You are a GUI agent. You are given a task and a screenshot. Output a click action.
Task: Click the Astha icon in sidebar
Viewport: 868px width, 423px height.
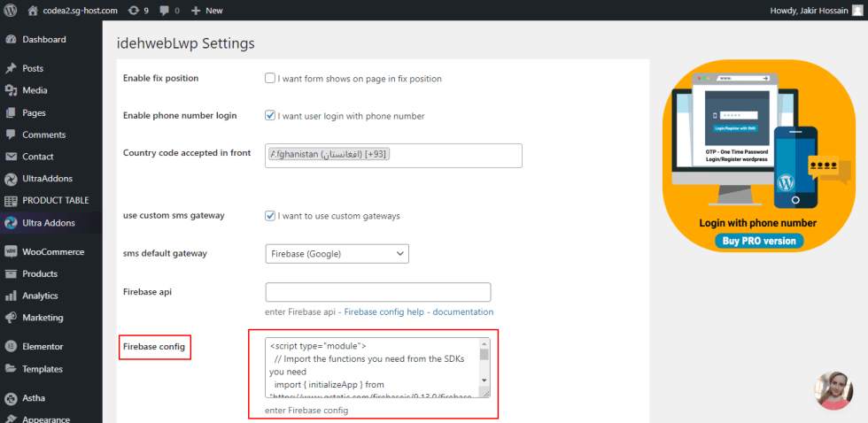[11, 398]
